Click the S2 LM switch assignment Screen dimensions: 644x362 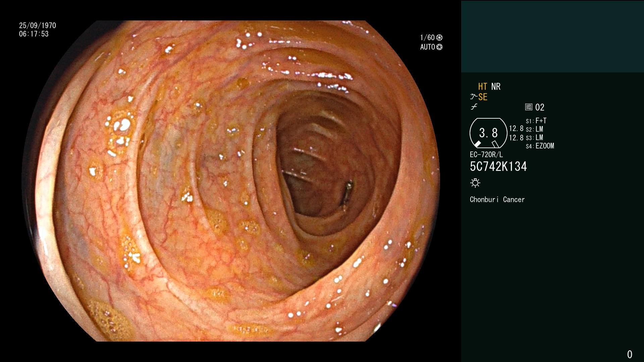coord(534,129)
